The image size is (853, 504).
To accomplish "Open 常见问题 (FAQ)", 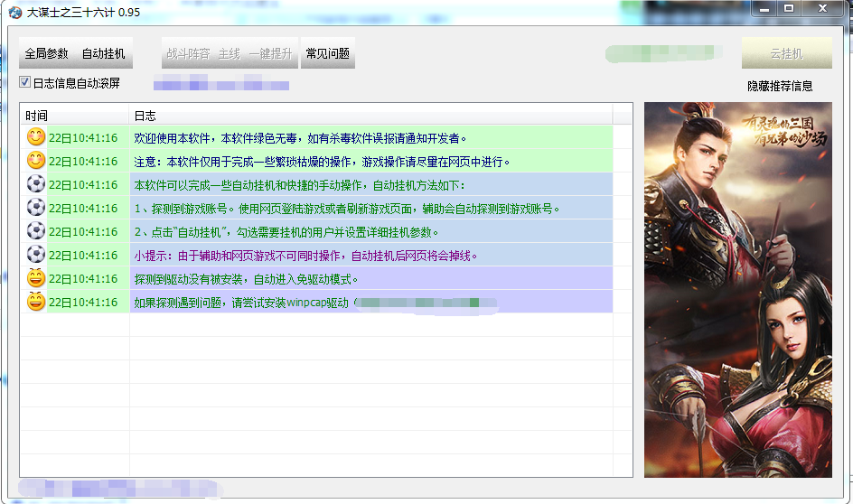I will click(327, 54).
